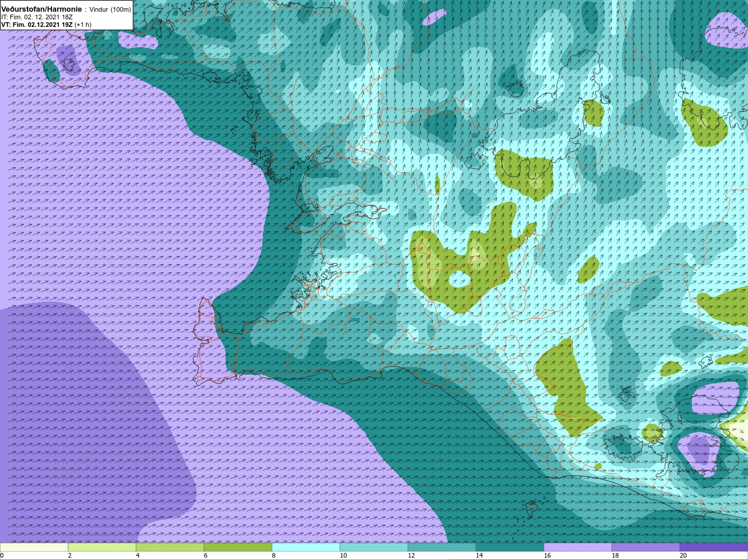Pick the pale cyan 8–10 legend swatch
The image size is (748, 560).
[306, 548]
